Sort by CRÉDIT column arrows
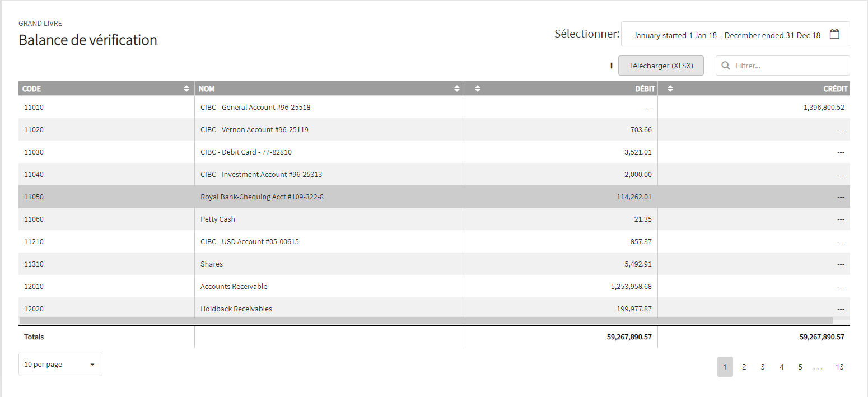This screenshot has height=397, width=868. click(x=670, y=88)
